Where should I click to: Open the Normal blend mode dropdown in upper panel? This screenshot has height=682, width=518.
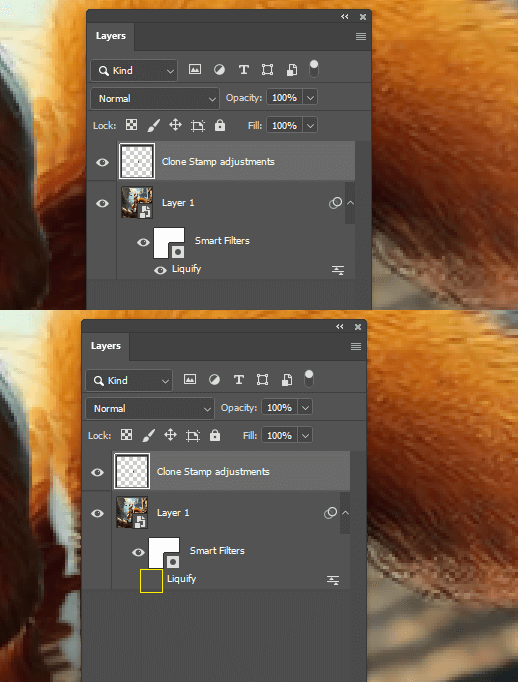[155, 98]
